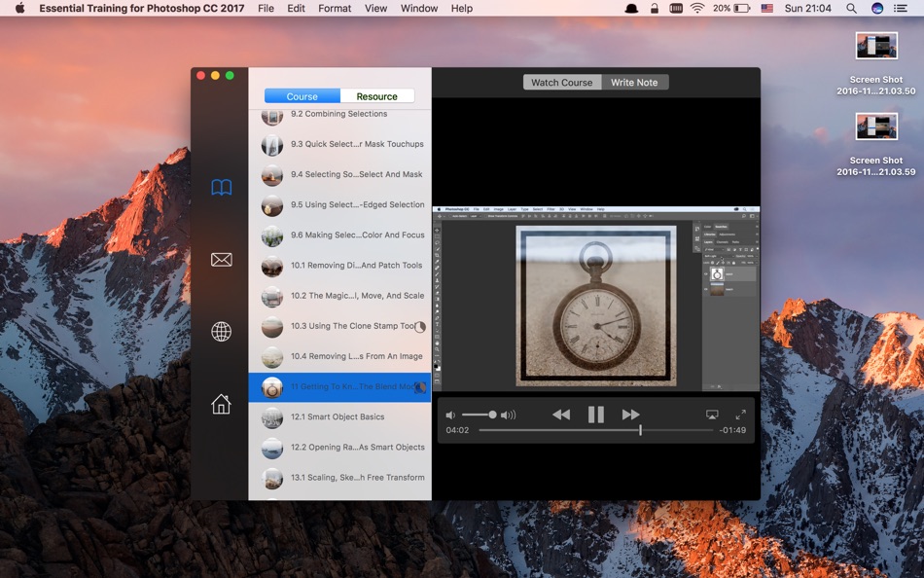Open the Window menu
Image resolution: width=924 pixels, height=578 pixels.
pyautogui.click(x=419, y=8)
